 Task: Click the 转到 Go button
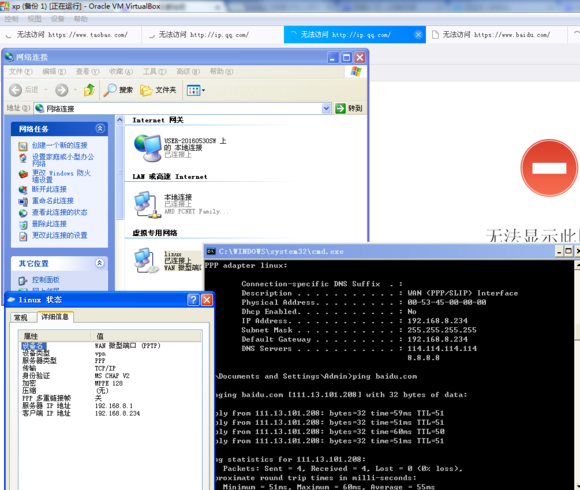[349, 108]
